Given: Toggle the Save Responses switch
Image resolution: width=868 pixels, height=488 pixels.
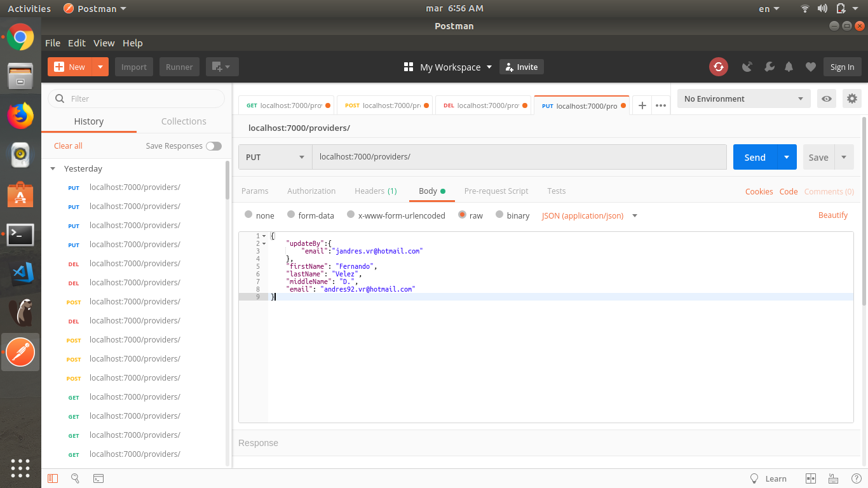Looking at the screenshot, I should [214, 146].
